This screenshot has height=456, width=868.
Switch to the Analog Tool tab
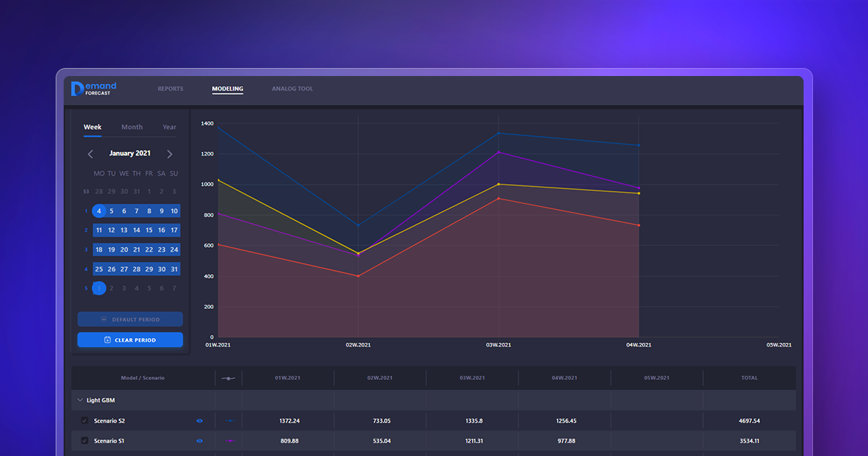pos(292,89)
